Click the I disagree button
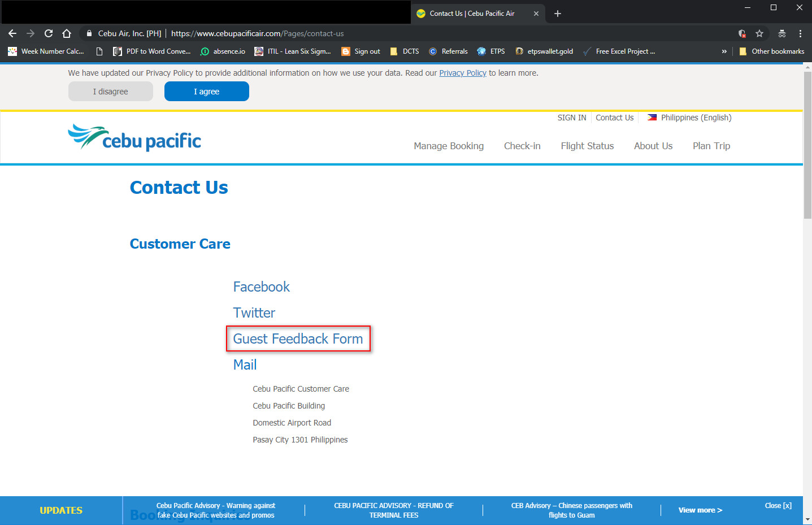This screenshot has height=525, width=812. point(111,92)
